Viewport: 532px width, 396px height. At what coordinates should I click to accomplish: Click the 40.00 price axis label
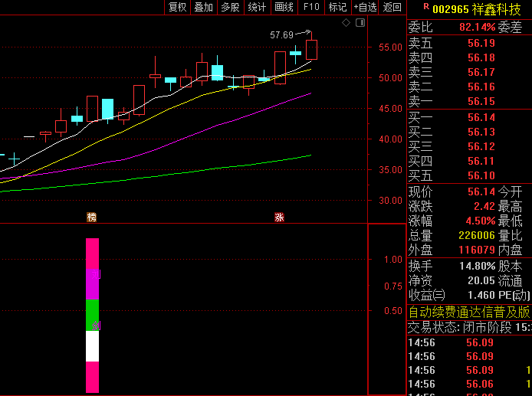pyautogui.click(x=390, y=139)
